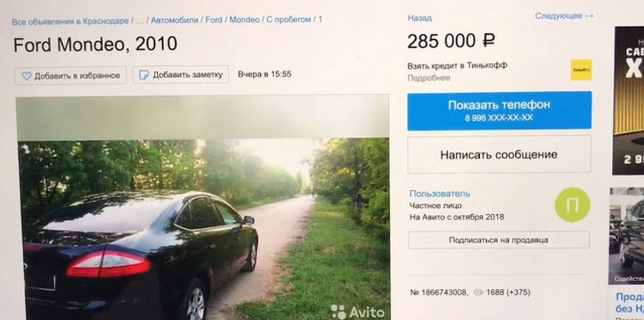Open Добавить заметку to add a note
This screenshot has height=320, width=644.
tap(181, 75)
